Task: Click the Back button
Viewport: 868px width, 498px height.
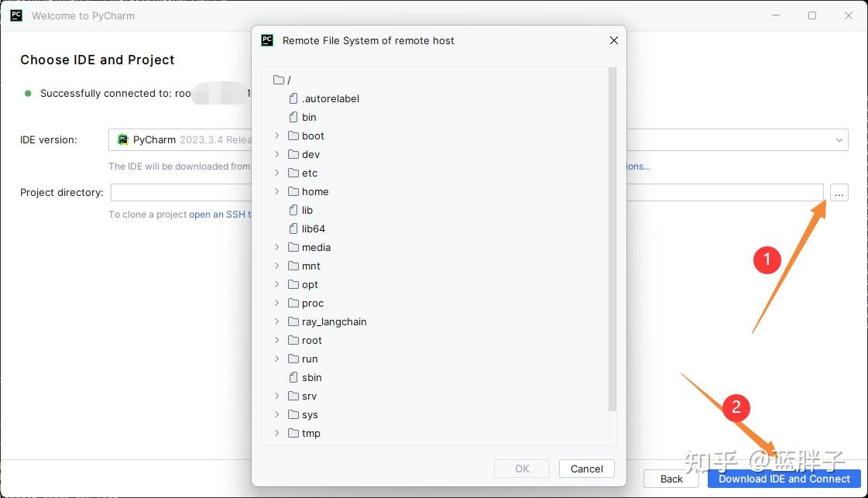Action: pyautogui.click(x=671, y=479)
